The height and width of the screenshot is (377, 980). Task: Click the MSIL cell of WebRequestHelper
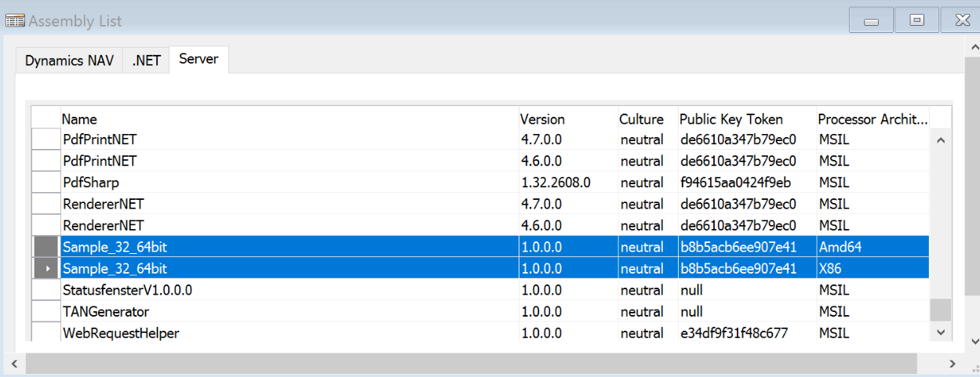(x=873, y=333)
